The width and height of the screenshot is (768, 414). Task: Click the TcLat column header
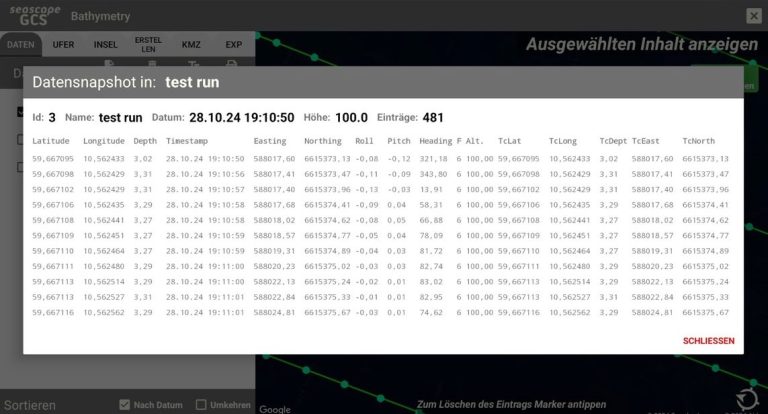coord(509,141)
